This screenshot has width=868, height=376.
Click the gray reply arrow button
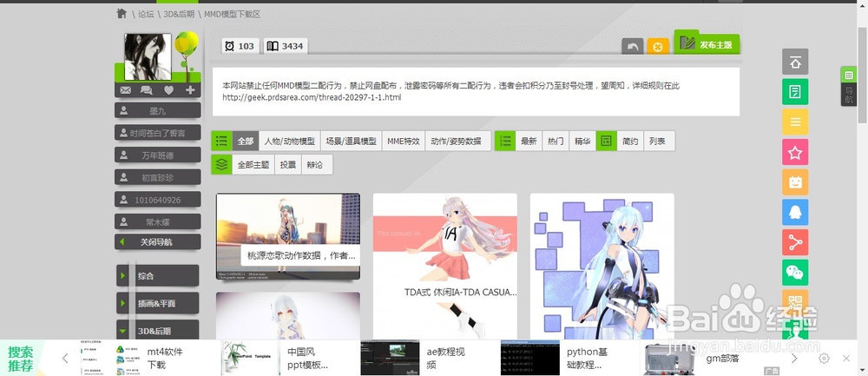[x=632, y=47]
